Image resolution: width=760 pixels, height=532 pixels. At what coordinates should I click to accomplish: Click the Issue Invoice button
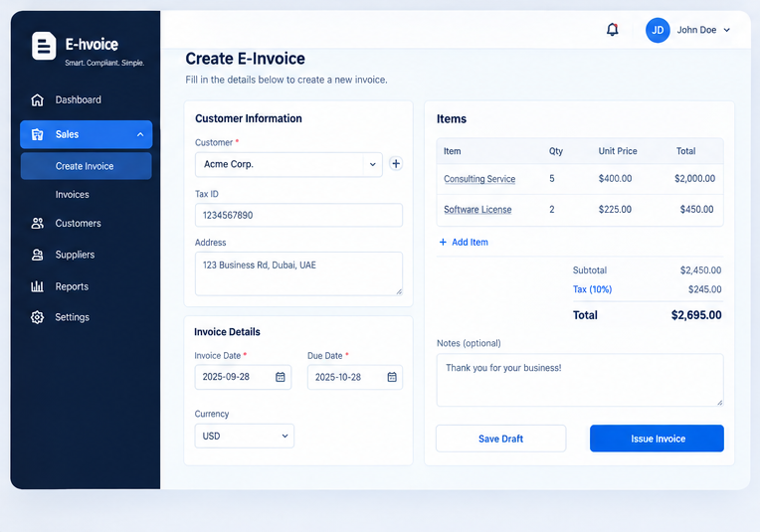(657, 439)
